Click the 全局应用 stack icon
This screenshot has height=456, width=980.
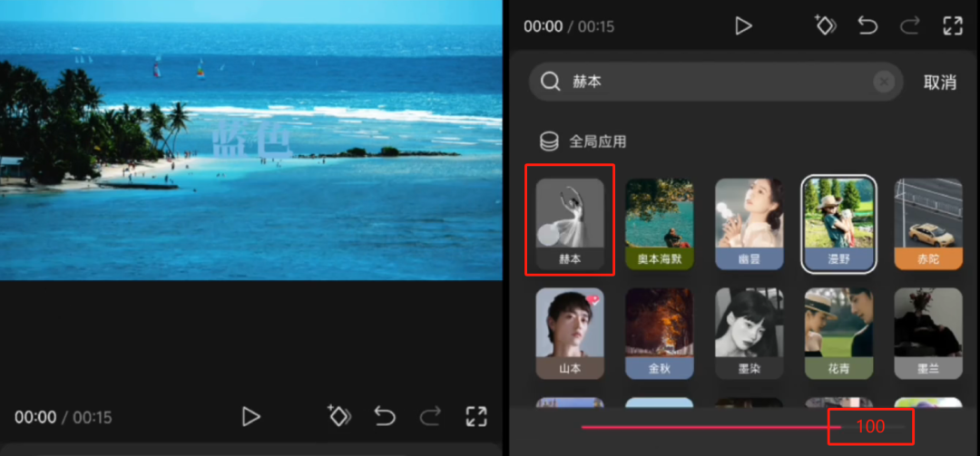click(549, 141)
